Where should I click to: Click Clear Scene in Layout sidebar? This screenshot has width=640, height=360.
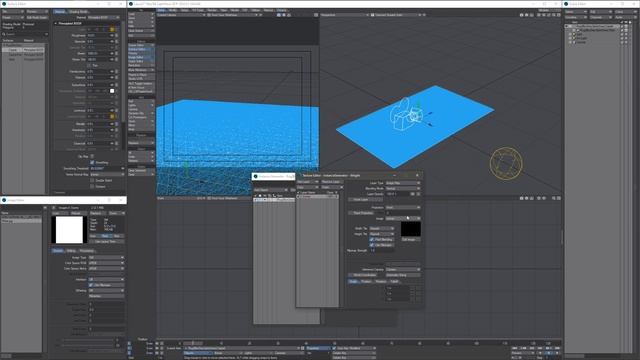tap(141, 31)
